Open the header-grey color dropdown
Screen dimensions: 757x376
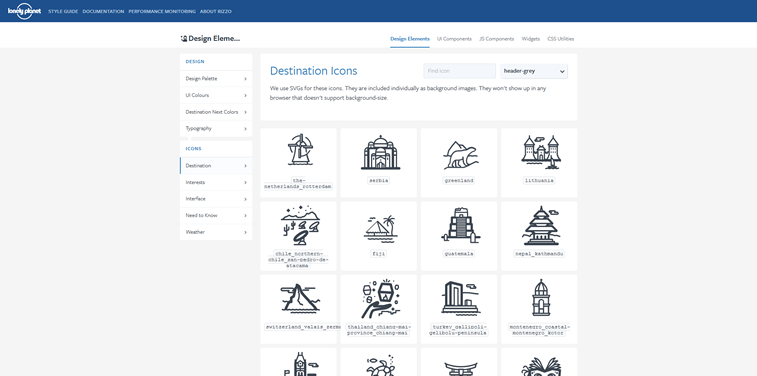[534, 71]
